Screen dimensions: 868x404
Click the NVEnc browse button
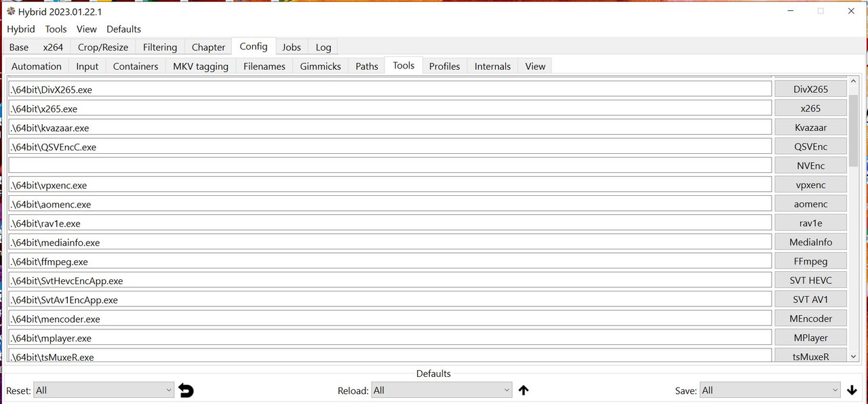[x=810, y=165]
